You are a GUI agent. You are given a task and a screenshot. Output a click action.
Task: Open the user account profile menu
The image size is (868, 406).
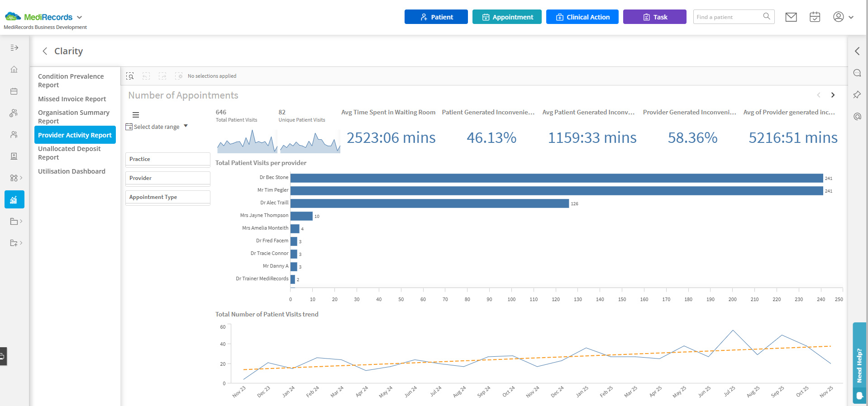tap(843, 17)
